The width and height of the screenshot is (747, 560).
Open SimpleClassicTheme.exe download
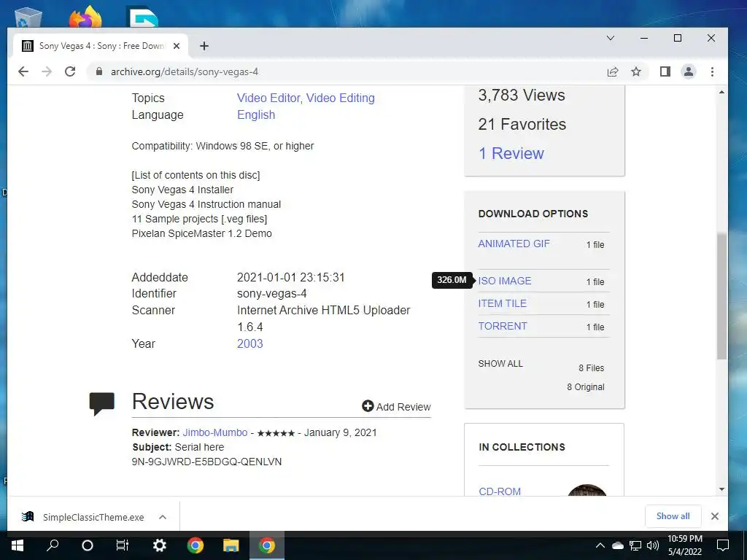click(83, 517)
